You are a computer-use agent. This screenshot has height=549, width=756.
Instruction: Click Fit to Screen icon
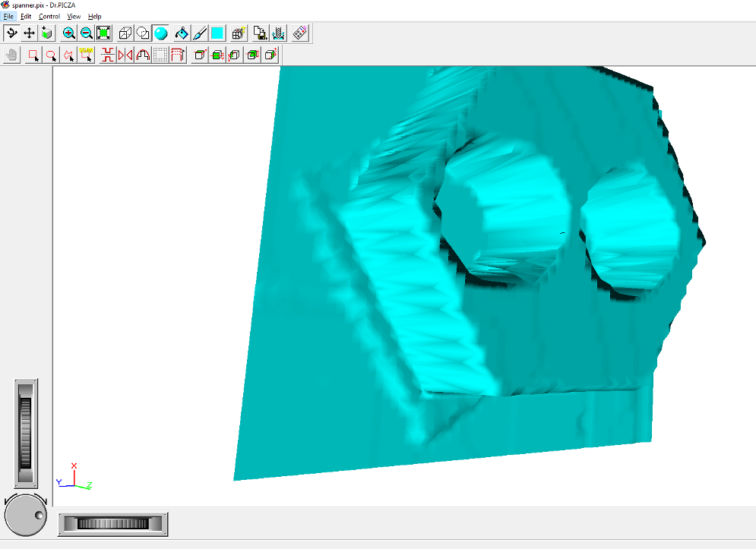point(103,33)
